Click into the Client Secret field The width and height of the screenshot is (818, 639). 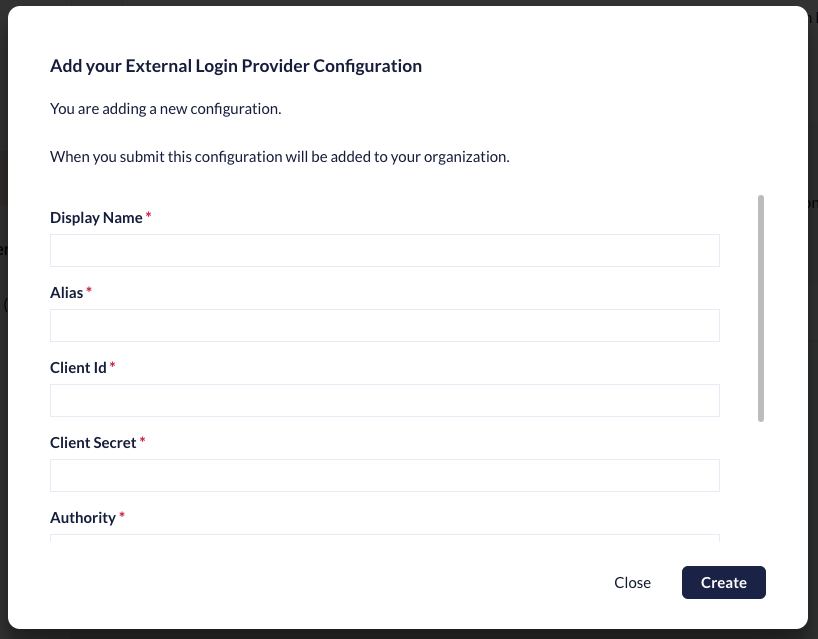pos(385,476)
